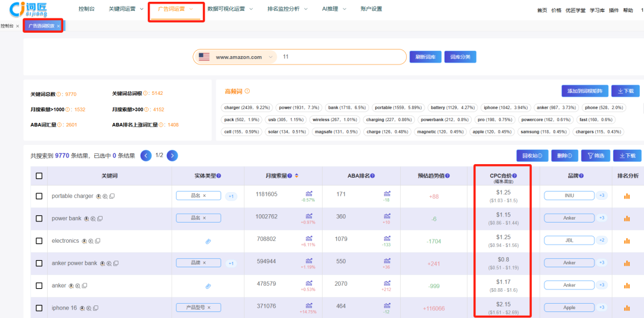Select the 'charger' high-frequency word tag
This screenshot has height=318, width=644.
247,108
